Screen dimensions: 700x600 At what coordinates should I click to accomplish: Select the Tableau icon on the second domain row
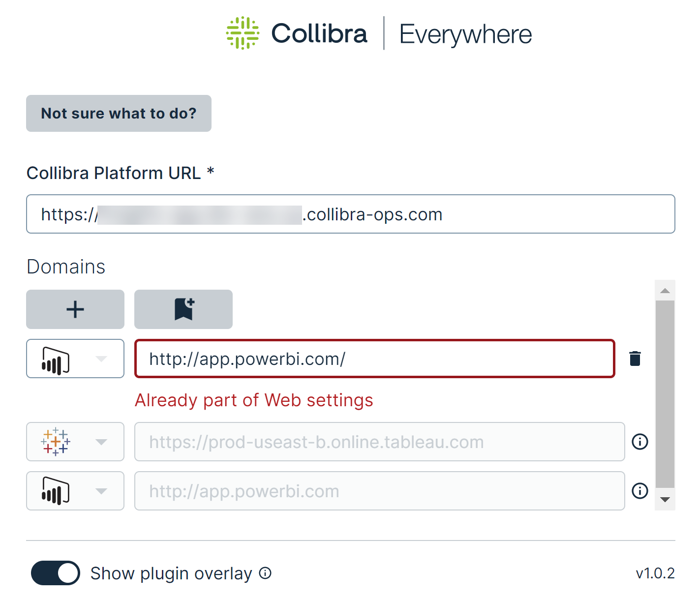click(56, 442)
